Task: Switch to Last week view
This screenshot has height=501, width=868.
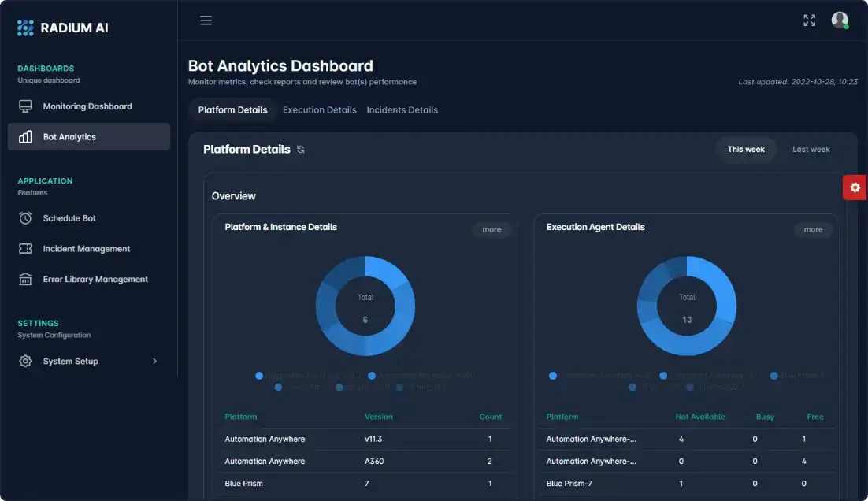Action: [811, 149]
